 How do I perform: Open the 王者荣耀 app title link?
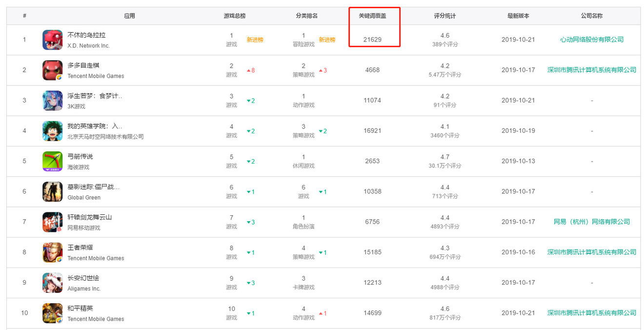(x=80, y=247)
